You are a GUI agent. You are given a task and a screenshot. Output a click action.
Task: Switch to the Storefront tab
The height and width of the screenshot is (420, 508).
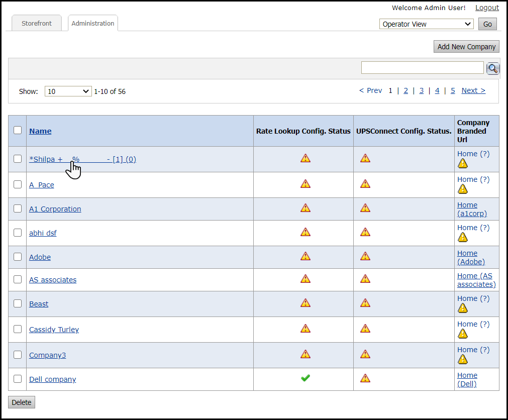pyautogui.click(x=36, y=24)
